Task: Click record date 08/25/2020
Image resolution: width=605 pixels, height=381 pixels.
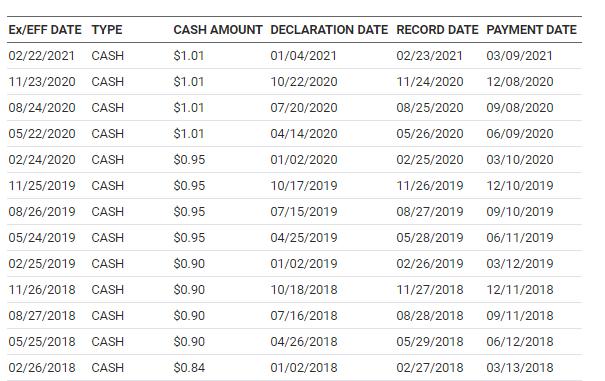Action: (x=430, y=108)
